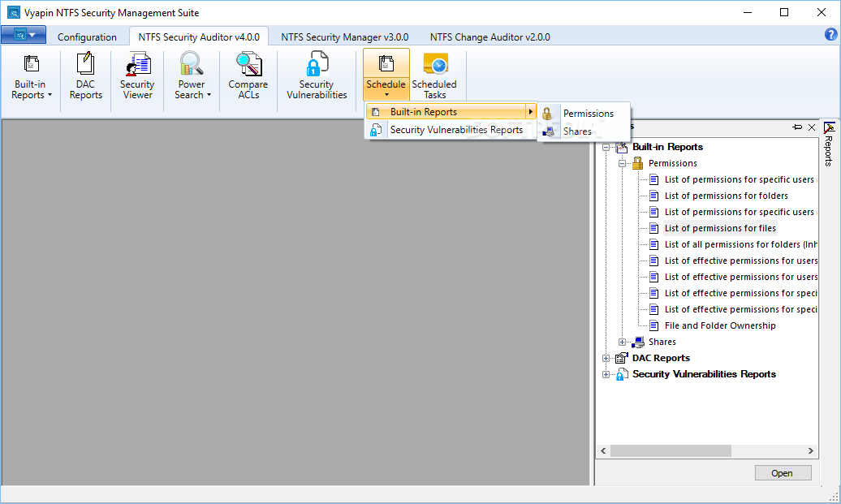Select DAC Reports in the tree
841x504 pixels.
661,358
